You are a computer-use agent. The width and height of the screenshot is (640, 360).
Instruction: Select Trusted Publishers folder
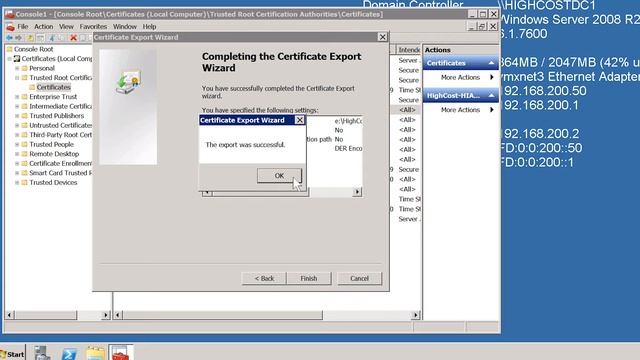56,116
